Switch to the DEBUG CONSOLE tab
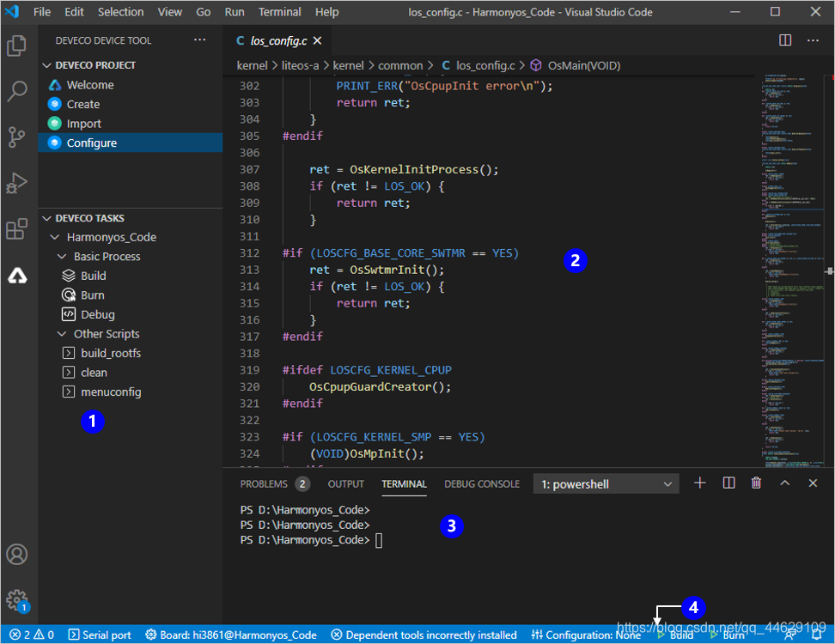 [482, 483]
